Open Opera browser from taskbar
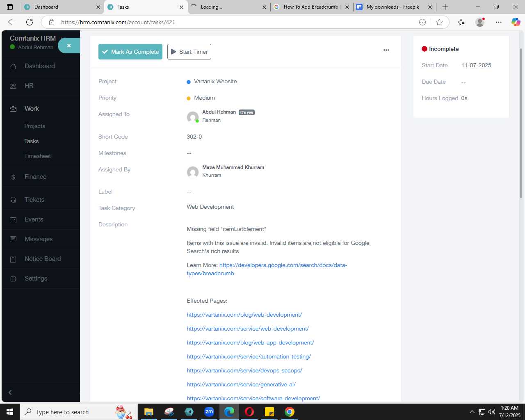 [249, 412]
